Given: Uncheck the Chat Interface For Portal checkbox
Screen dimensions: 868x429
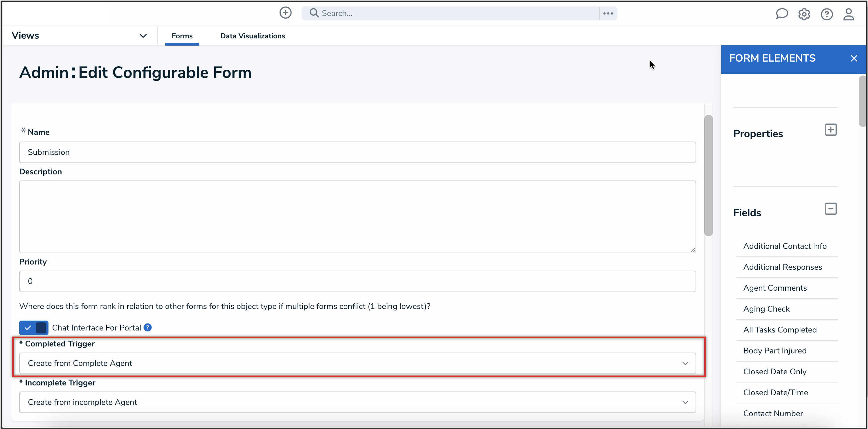Looking at the screenshot, I should [28, 328].
